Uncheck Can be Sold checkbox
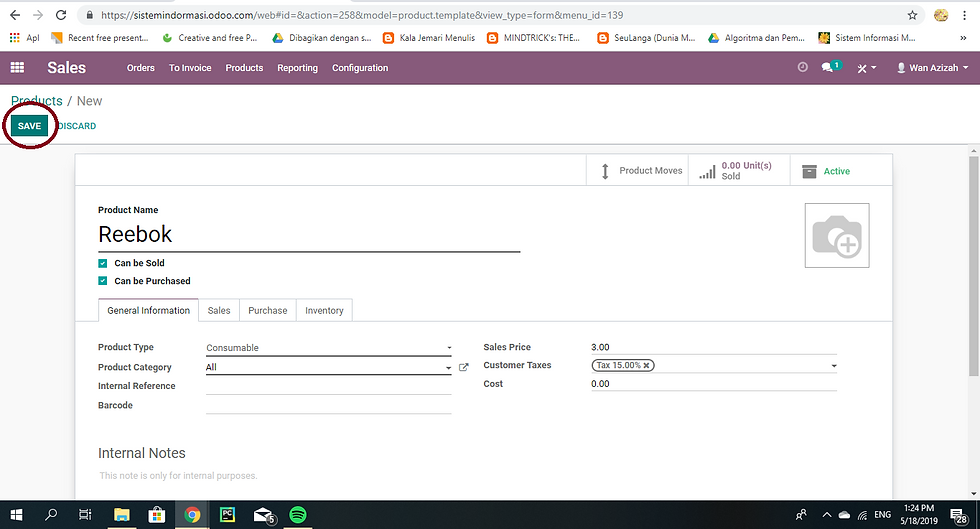Viewport: 980px width, 529px height. coord(102,263)
